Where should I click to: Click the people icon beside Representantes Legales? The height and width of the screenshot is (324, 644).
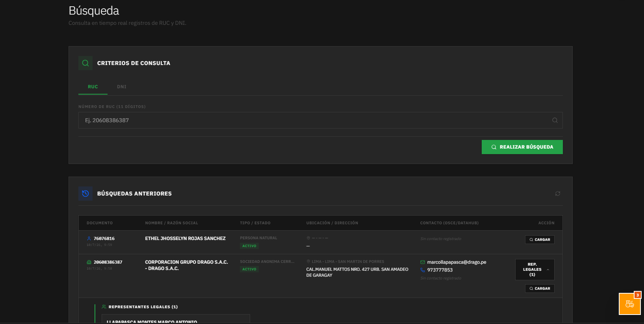[104, 307]
